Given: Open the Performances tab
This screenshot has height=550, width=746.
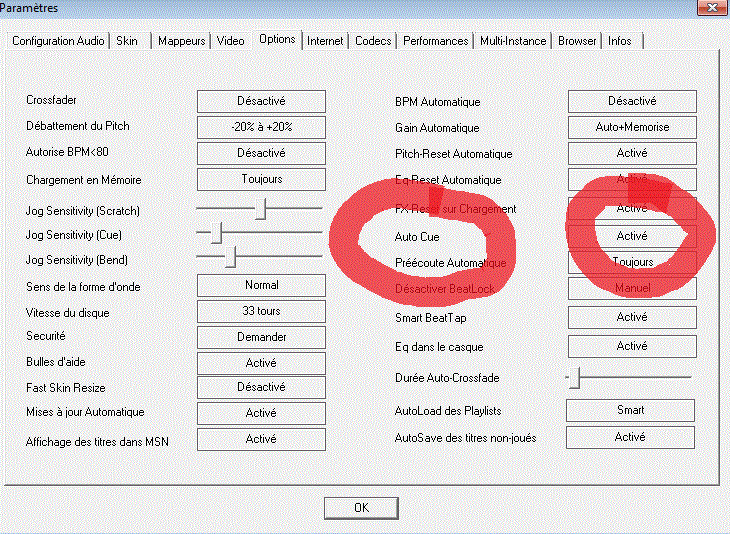Looking at the screenshot, I should click(x=436, y=41).
